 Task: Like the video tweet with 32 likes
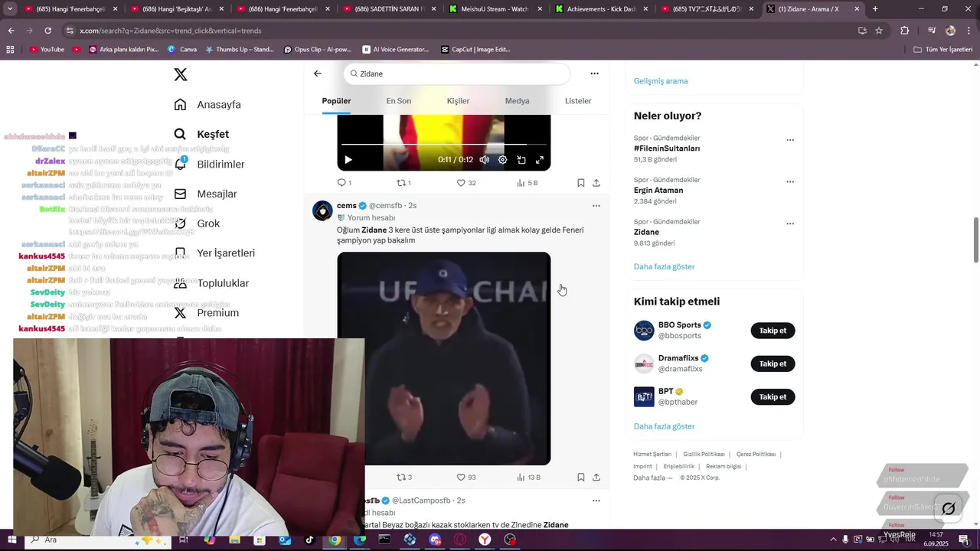point(465,183)
